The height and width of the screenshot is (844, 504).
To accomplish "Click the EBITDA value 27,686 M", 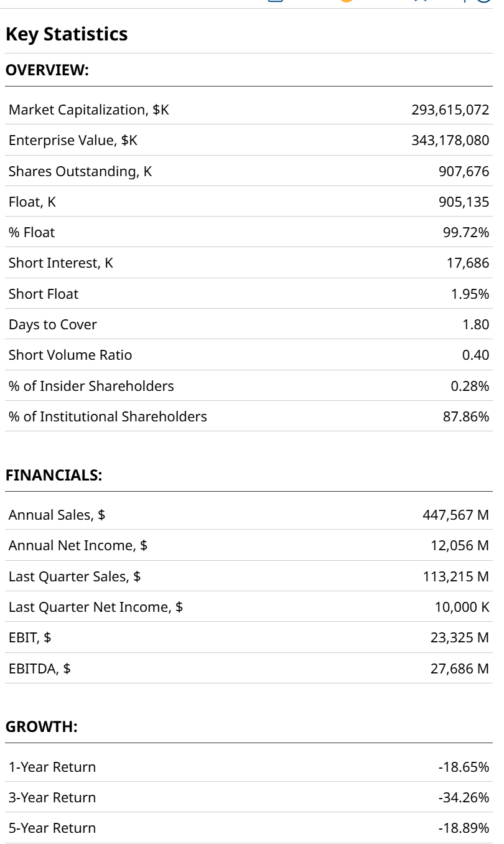I will [459, 669].
